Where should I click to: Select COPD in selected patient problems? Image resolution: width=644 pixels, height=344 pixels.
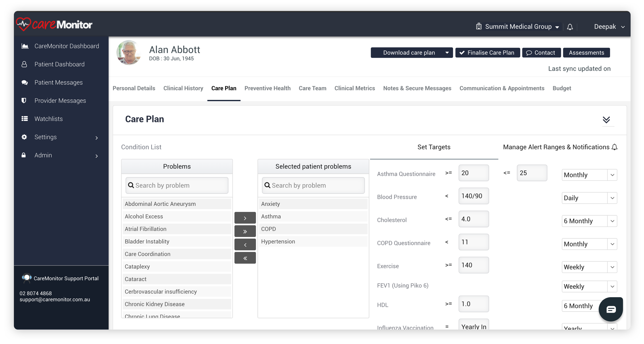click(313, 229)
